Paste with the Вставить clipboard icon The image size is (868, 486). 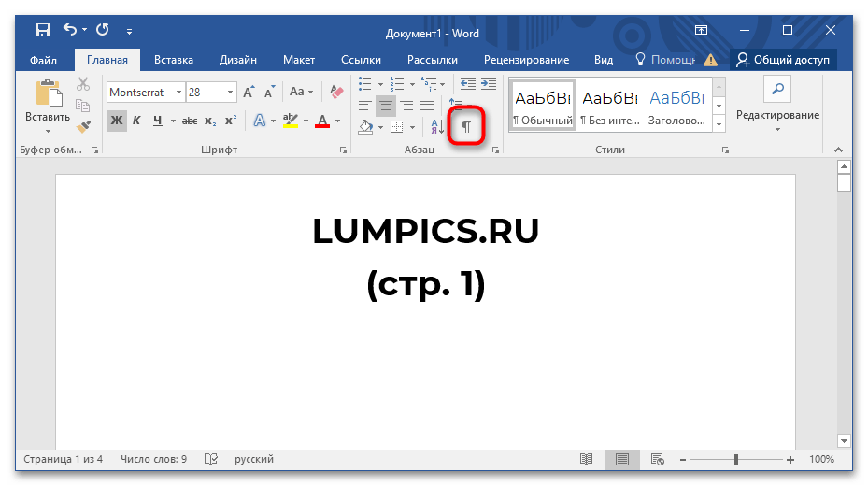(49, 93)
